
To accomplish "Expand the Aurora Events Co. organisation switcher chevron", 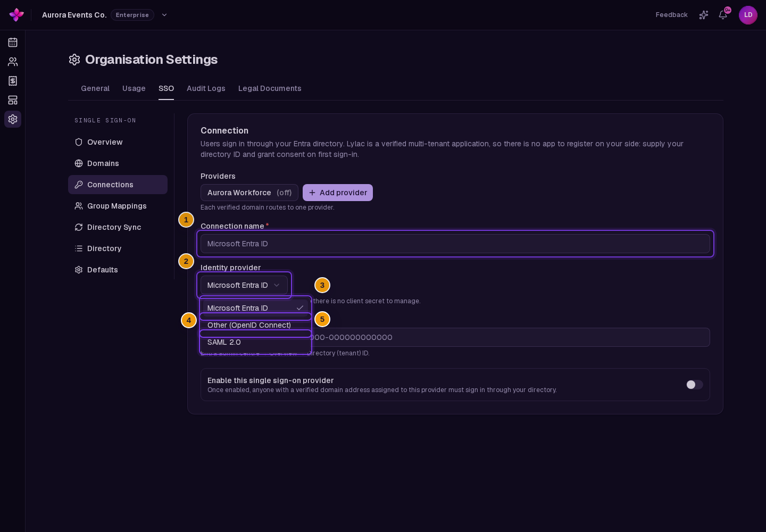I will [164, 15].
